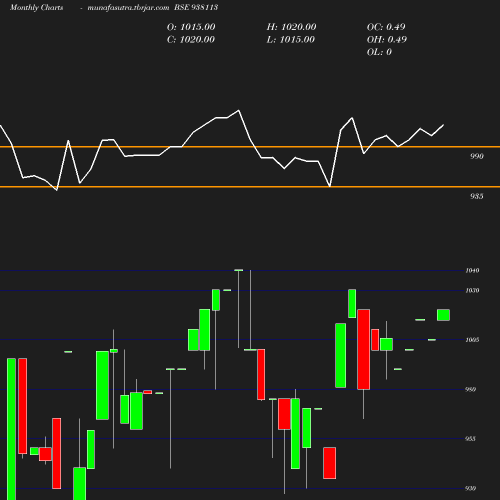Click the '930' price axis label
The height and width of the screenshot is (500, 500).
(x=470, y=488)
